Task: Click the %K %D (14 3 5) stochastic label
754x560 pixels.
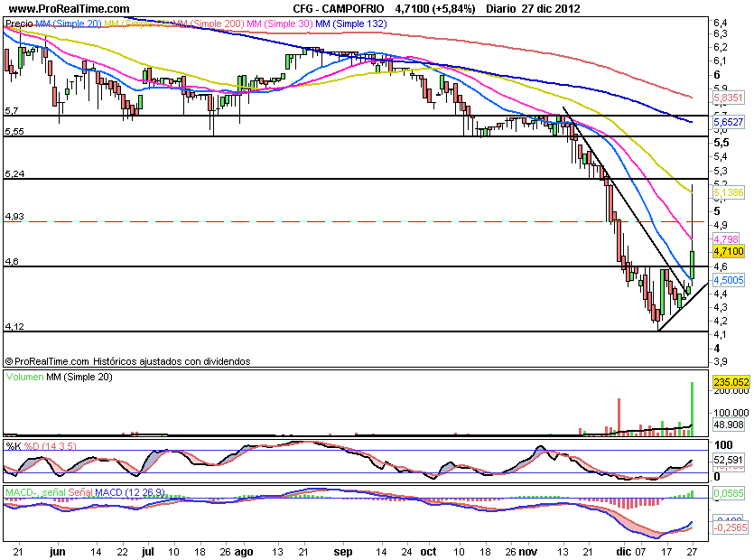Action: coord(41,446)
